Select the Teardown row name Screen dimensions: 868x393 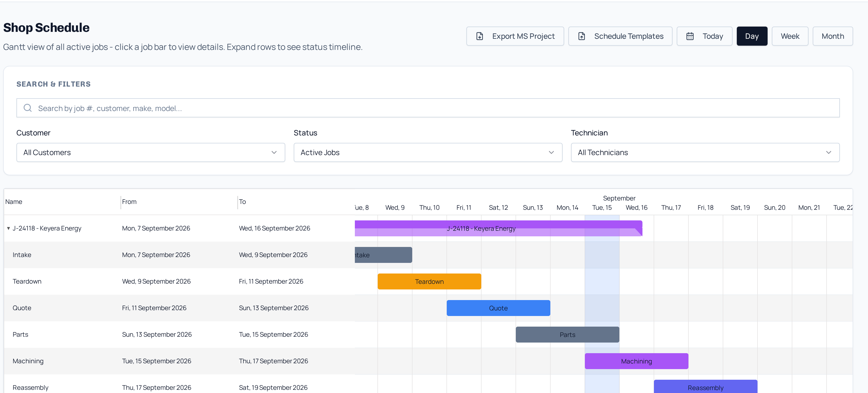(27, 281)
